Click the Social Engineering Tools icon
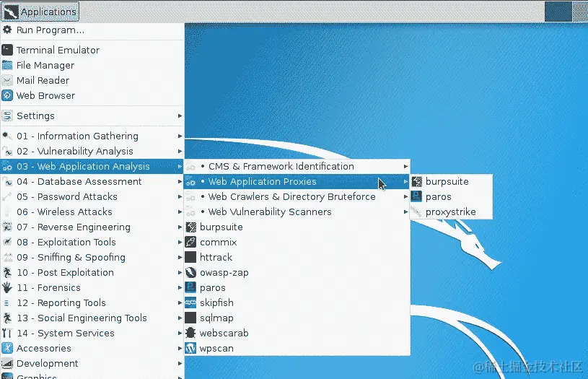588x379 pixels. pos(7,318)
